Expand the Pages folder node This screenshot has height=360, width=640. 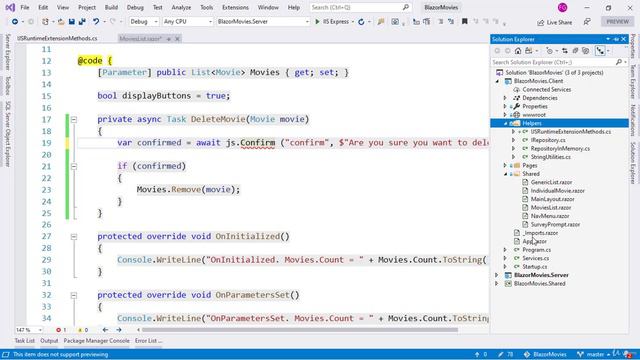[x=505, y=165]
